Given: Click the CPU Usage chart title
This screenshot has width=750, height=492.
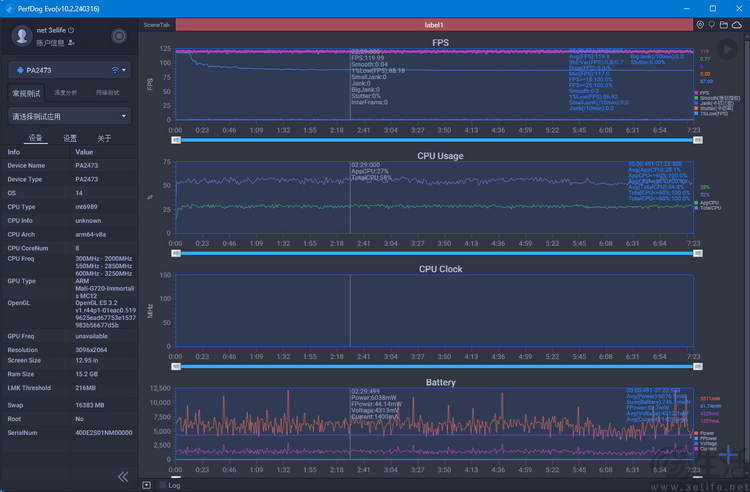Looking at the screenshot, I should pyautogui.click(x=440, y=156).
